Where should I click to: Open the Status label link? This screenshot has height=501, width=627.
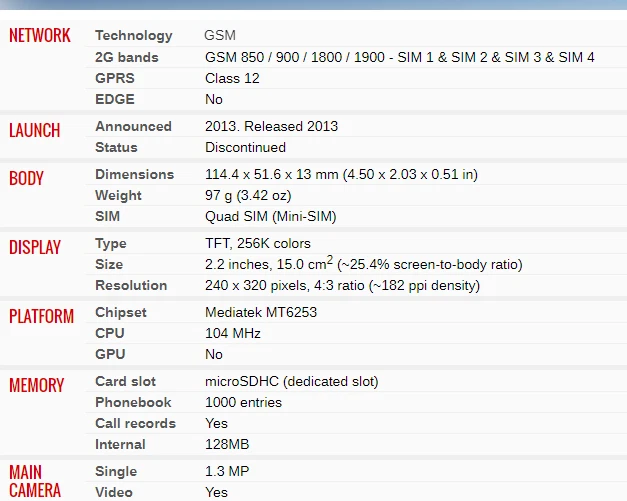click(x=116, y=147)
